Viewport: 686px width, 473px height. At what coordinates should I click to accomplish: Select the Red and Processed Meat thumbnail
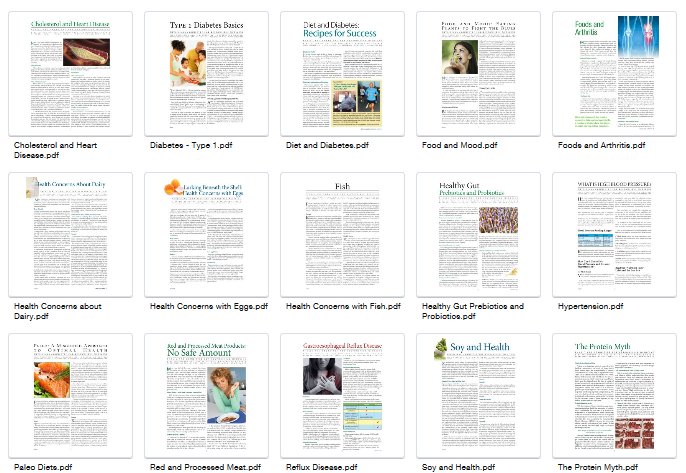[x=206, y=396]
